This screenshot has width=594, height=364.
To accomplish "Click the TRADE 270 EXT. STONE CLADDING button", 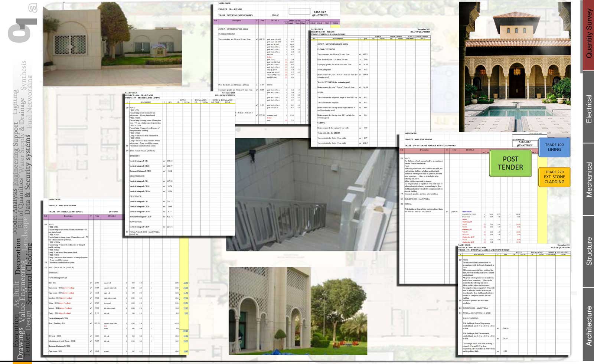I will 554,177.
